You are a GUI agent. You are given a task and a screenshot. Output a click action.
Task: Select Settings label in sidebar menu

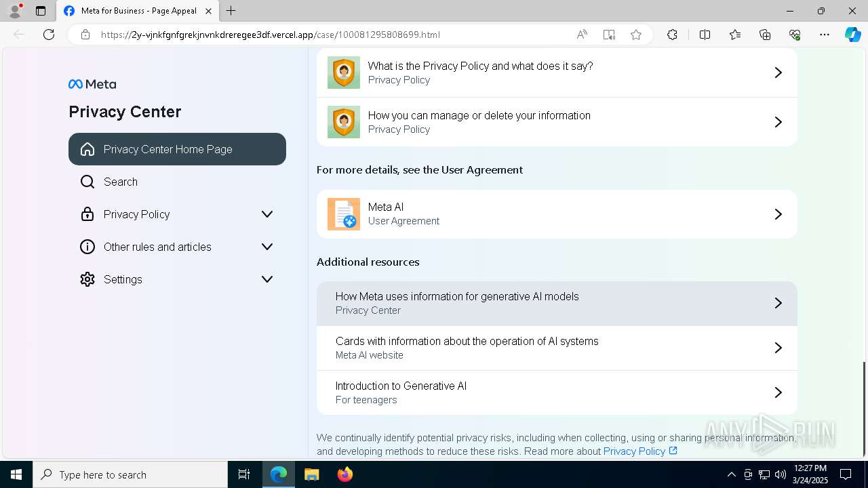coord(123,279)
